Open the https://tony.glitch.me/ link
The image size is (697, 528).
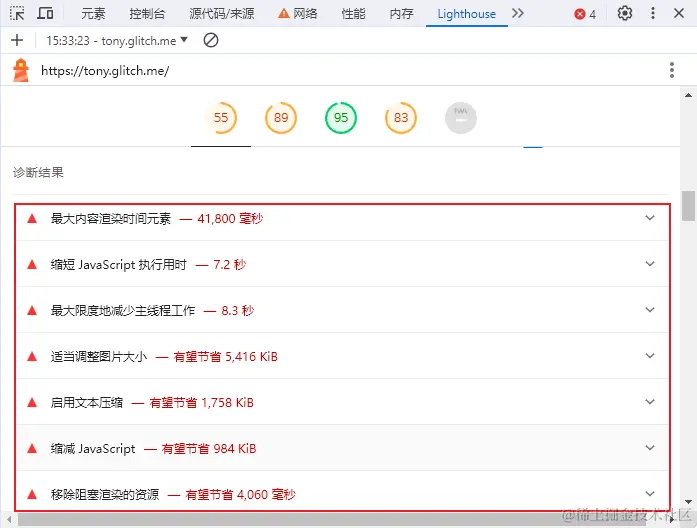click(x=105, y=71)
